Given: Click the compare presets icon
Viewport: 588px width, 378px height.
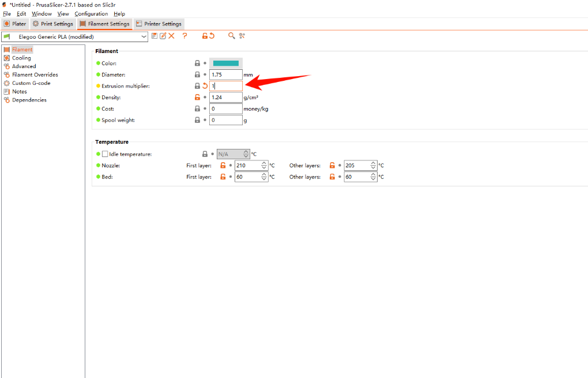Looking at the screenshot, I should pos(242,36).
